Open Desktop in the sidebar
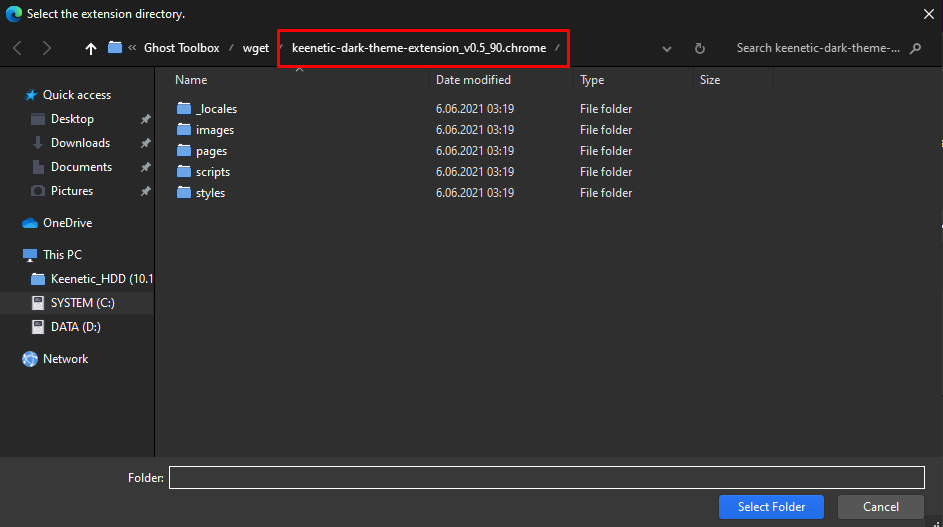943x527 pixels. point(72,119)
